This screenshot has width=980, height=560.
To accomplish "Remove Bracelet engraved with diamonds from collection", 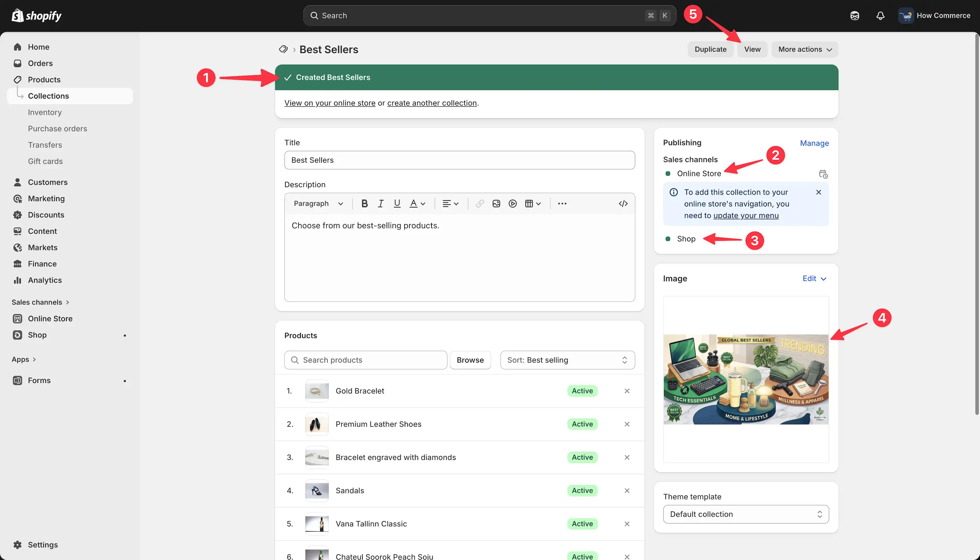I will pos(627,457).
